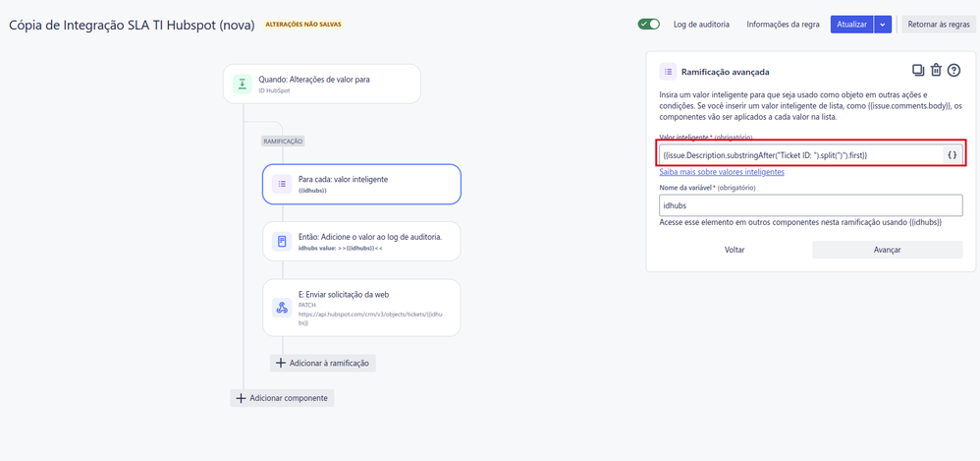Click the trigger icon in Quando card
The height and width of the screenshot is (461, 980).
point(243,84)
